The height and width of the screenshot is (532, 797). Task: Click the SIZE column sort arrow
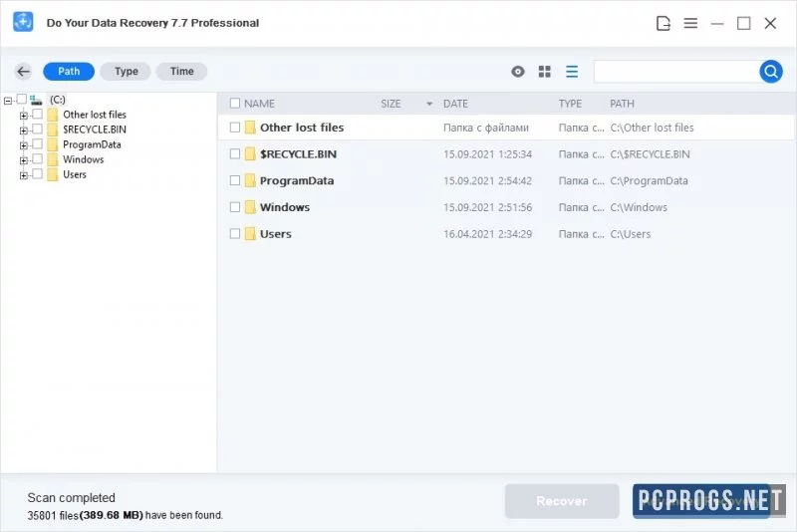point(429,104)
